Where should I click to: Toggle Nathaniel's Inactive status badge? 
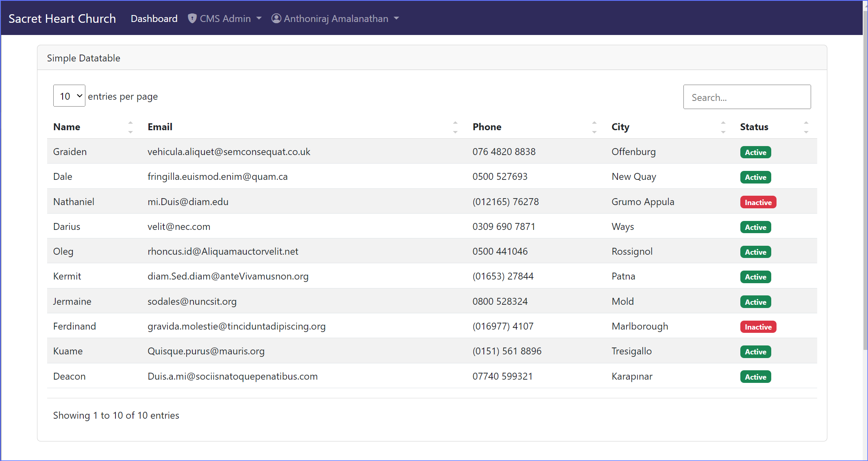click(x=758, y=202)
